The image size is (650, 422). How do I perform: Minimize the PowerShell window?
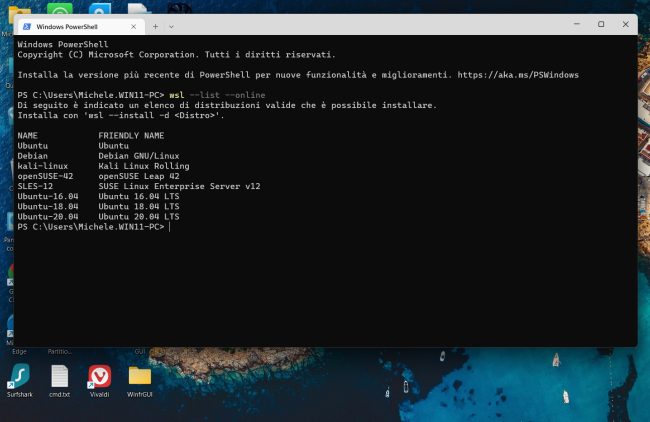(577, 24)
